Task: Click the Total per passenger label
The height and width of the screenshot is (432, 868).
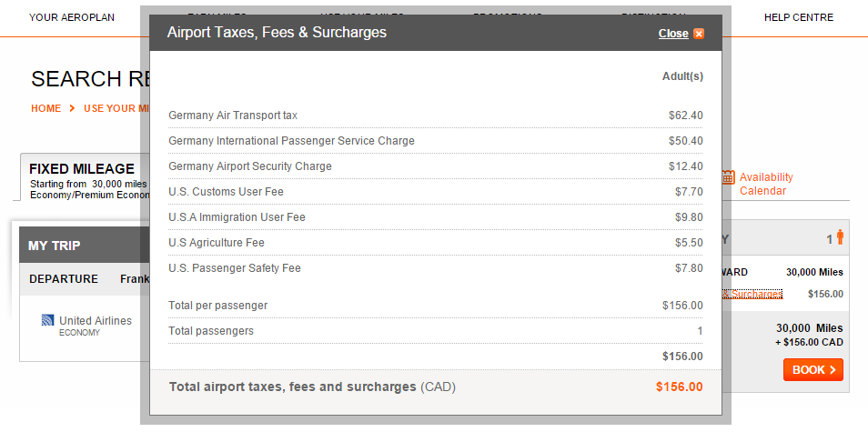Action: [218, 306]
